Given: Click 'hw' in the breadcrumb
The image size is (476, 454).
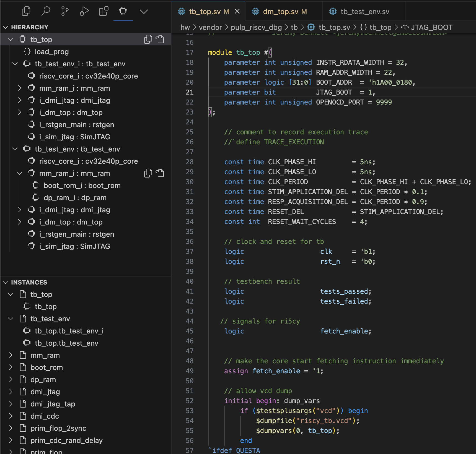Looking at the screenshot, I should pos(185,27).
